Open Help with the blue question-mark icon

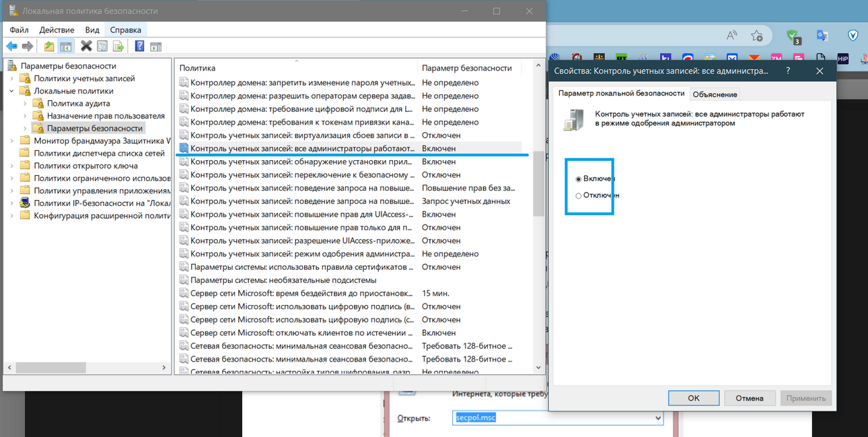[139, 46]
